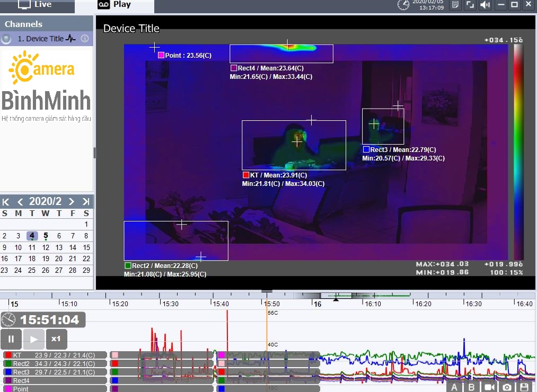This screenshot has width=537, height=392.
Task: Click the KT region rectangle in thermal view
Action: (x=294, y=145)
